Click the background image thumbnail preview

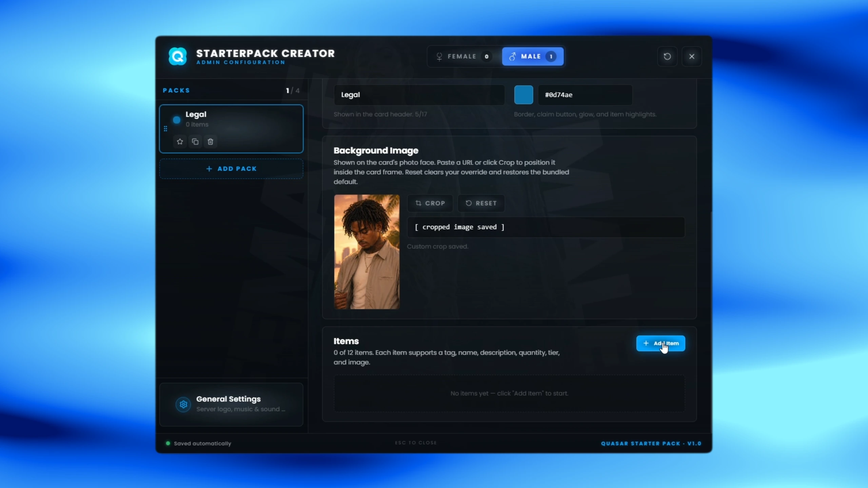[367, 252]
